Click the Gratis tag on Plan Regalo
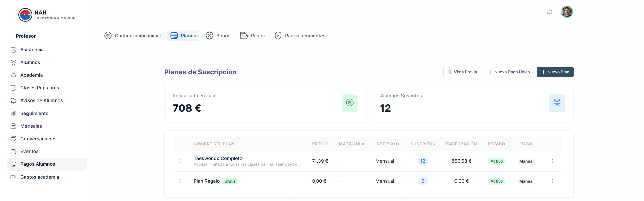Viewport: 644px width, 201px height. (x=230, y=181)
